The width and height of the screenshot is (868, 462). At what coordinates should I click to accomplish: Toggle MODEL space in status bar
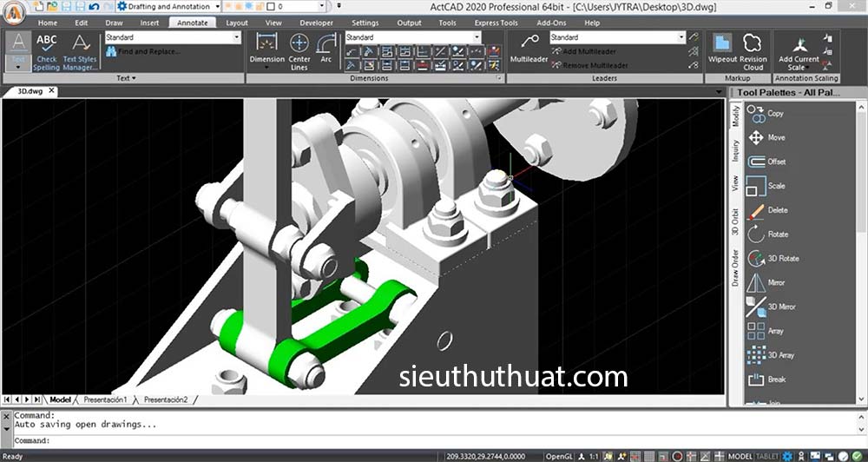pyautogui.click(x=740, y=456)
